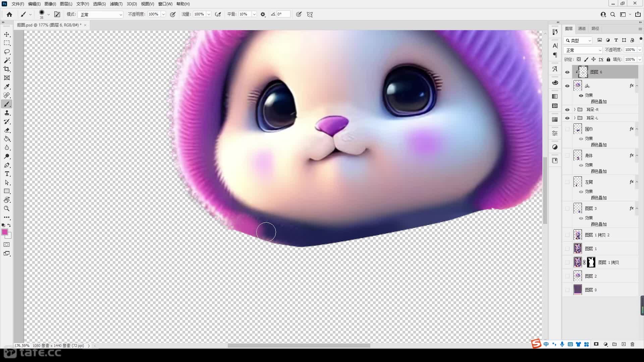
Task: Open the 滤镜(T) menu
Action: click(x=116, y=4)
